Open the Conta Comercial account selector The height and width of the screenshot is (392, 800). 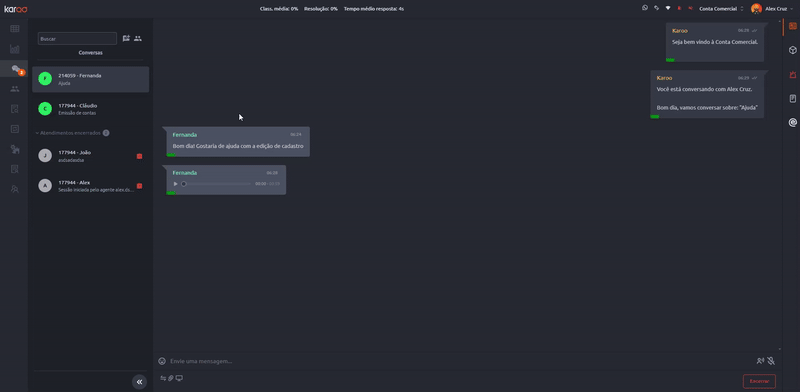(x=721, y=9)
